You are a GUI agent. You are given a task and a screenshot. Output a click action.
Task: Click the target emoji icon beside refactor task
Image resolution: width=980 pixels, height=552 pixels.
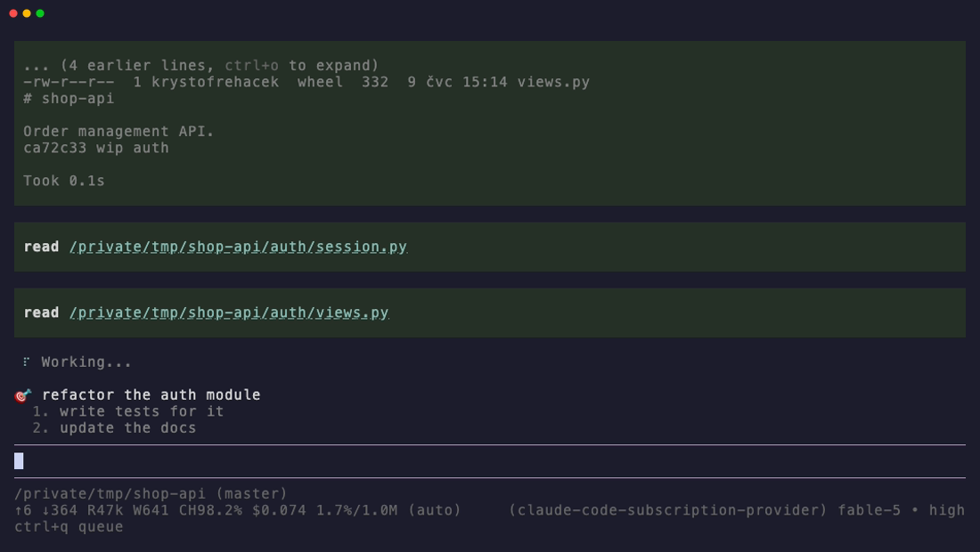point(22,395)
